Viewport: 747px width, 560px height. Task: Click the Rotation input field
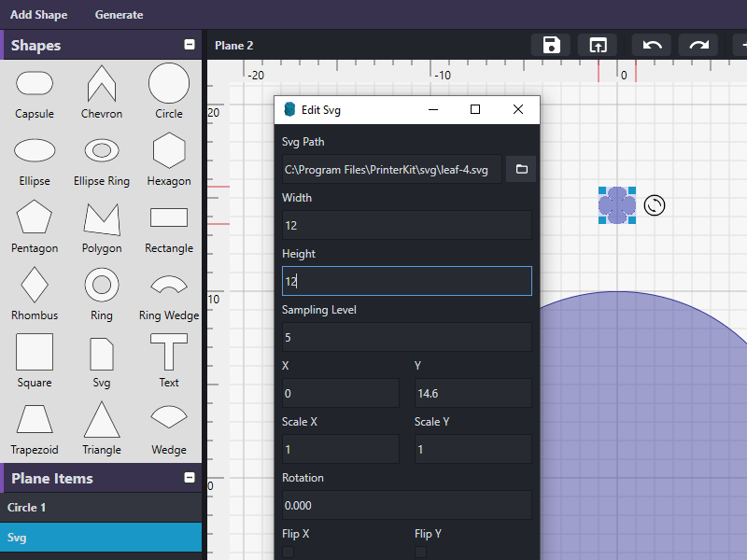407,505
